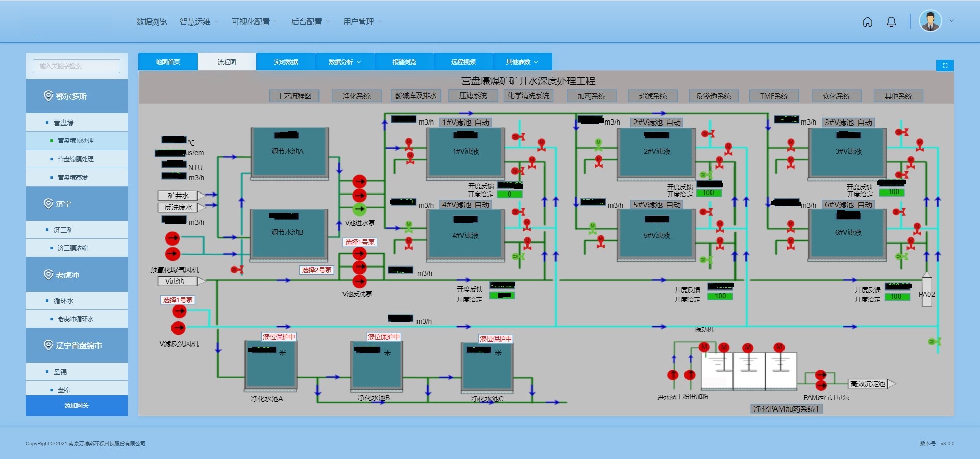
Task: Click the keyword search input field
Action: click(77, 66)
